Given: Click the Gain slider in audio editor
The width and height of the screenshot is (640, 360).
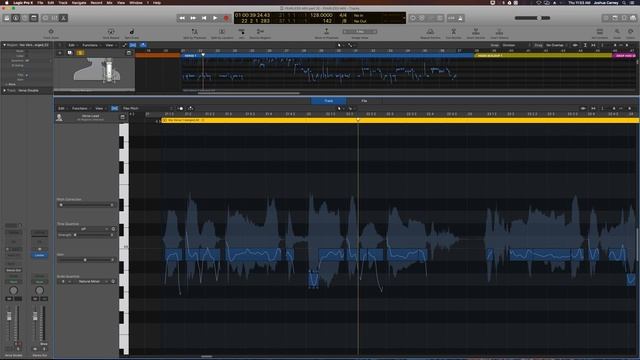Looking at the screenshot, I should [85, 260].
